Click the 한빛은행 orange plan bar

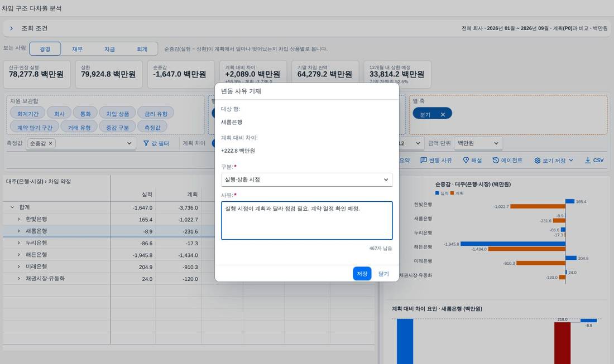[538, 206]
